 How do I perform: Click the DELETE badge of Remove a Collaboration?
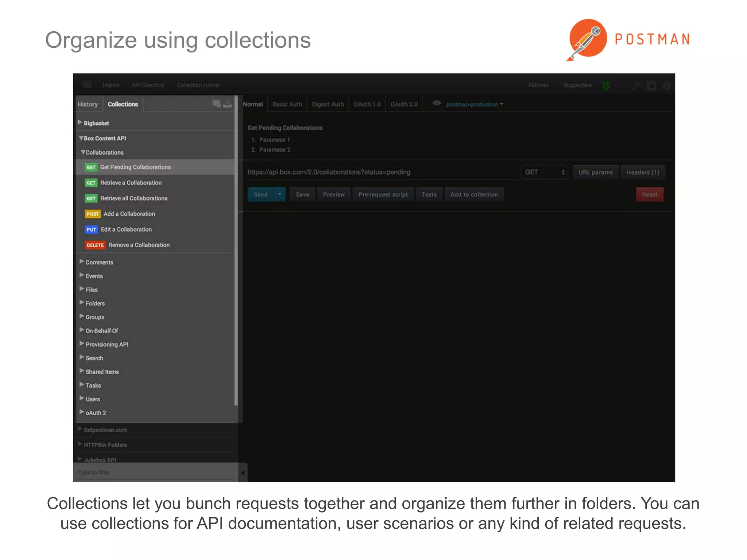[95, 245]
